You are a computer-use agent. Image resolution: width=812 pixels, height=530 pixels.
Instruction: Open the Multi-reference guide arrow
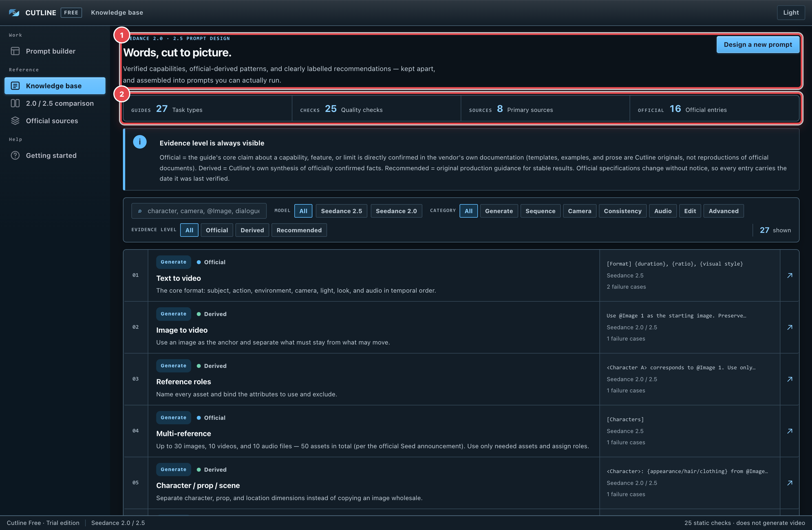pos(789,431)
